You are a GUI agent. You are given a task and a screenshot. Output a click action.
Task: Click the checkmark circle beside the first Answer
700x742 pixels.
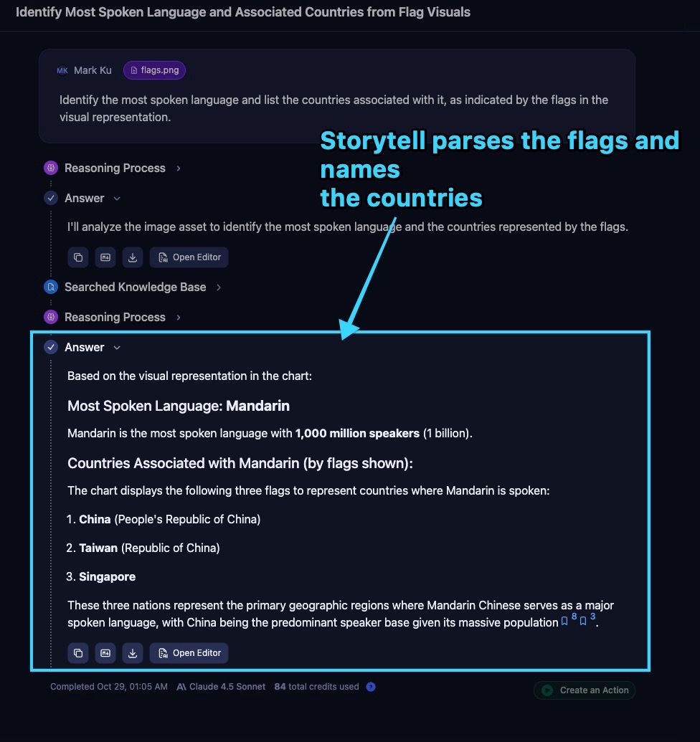tap(51, 198)
